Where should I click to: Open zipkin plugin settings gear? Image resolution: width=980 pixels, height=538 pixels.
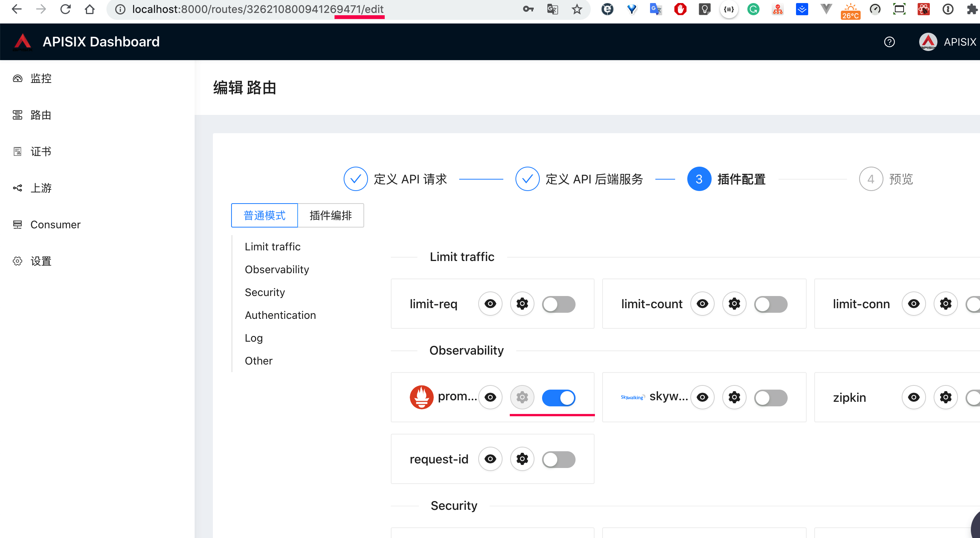tap(945, 398)
